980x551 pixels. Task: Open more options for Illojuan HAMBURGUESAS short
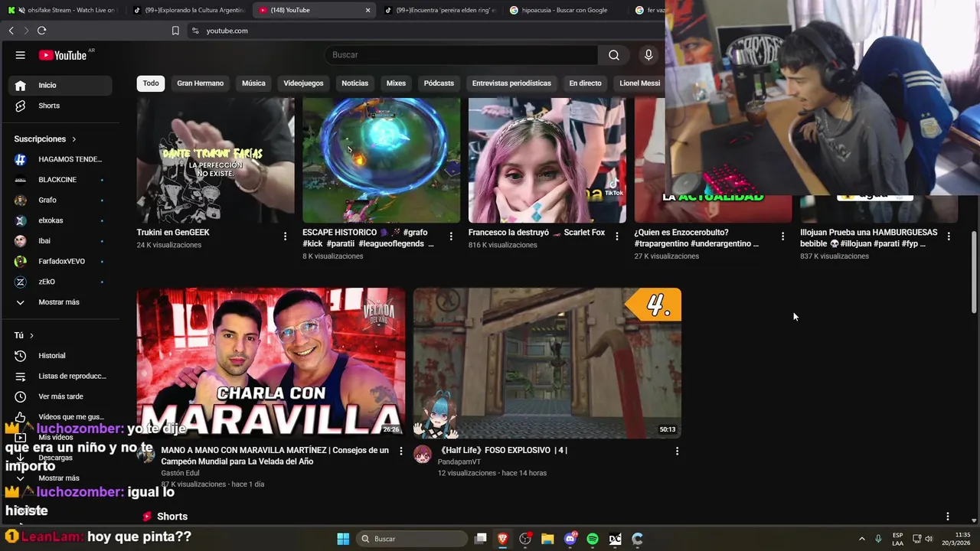click(x=949, y=236)
